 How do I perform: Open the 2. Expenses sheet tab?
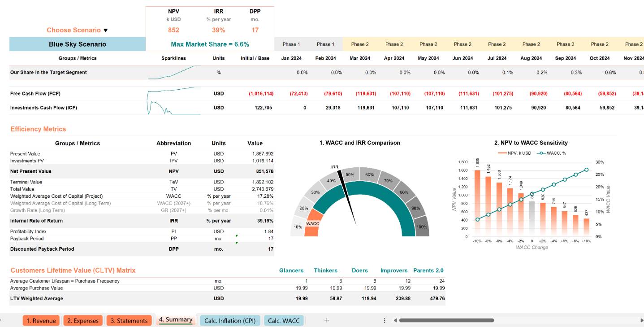(x=83, y=320)
